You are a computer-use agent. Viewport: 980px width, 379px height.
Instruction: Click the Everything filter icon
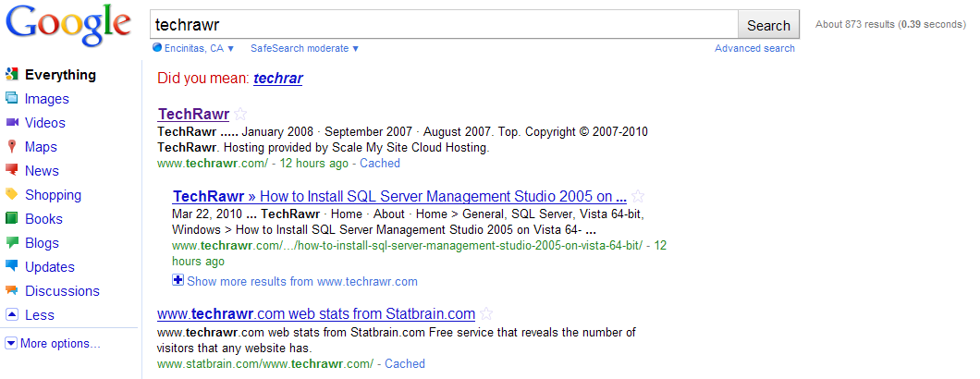pos(11,75)
